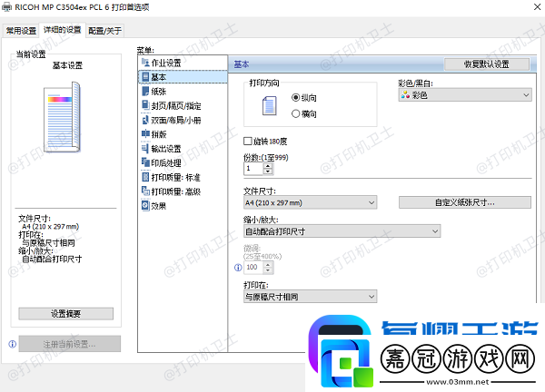The image size is (545, 392).
Task: Switch to 常用设置 tab
Action: pyautogui.click(x=21, y=31)
